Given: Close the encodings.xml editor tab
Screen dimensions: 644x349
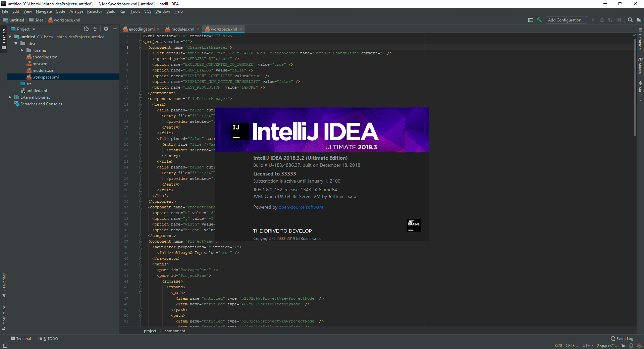Looking at the screenshot, I should click(158, 29).
